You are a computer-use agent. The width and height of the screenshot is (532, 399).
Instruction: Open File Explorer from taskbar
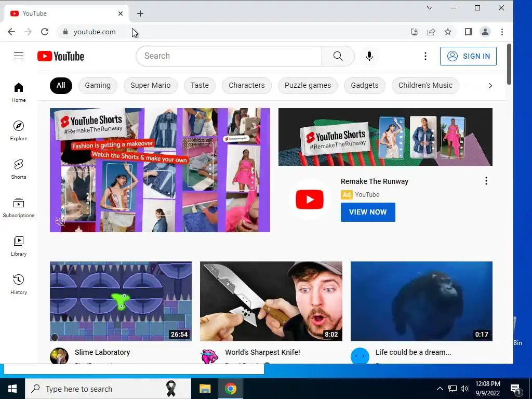tap(205, 389)
